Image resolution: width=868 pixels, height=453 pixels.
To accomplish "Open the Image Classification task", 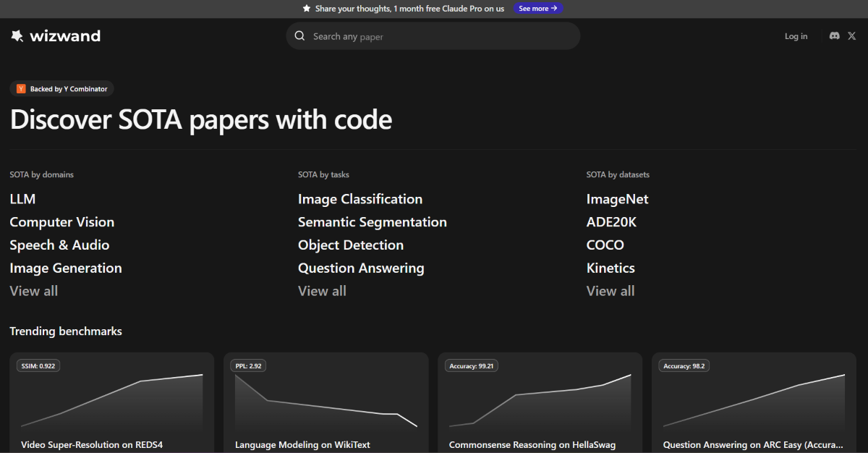I will click(360, 199).
